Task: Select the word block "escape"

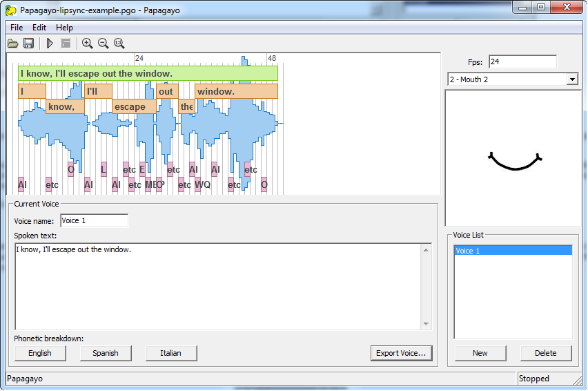Action: click(135, 106)
